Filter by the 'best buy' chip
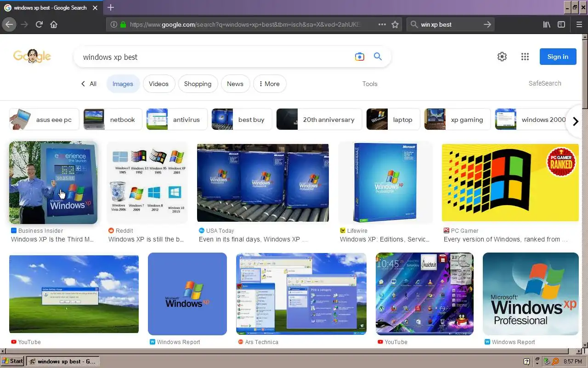 [242, 120]
